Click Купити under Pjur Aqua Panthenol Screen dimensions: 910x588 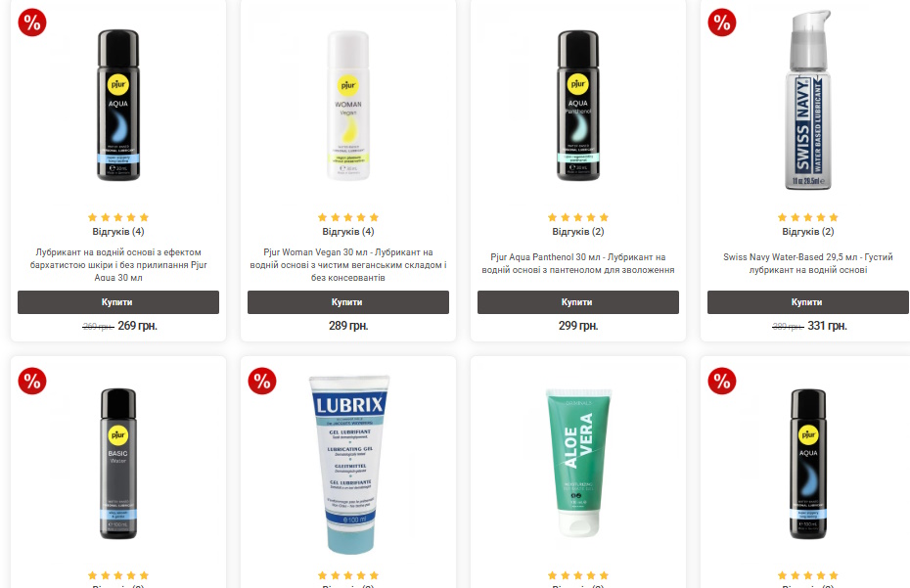click(x=578, y=302)
